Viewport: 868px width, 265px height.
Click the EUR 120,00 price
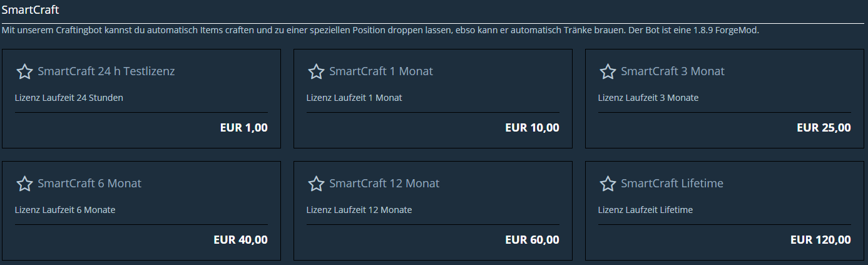click(x=821, y=240)
